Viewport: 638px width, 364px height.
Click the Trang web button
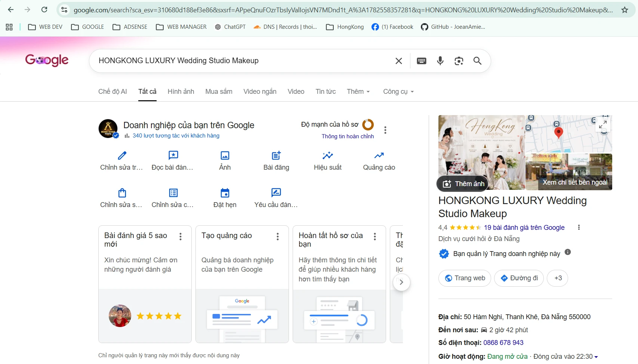(x=465, y=278)
